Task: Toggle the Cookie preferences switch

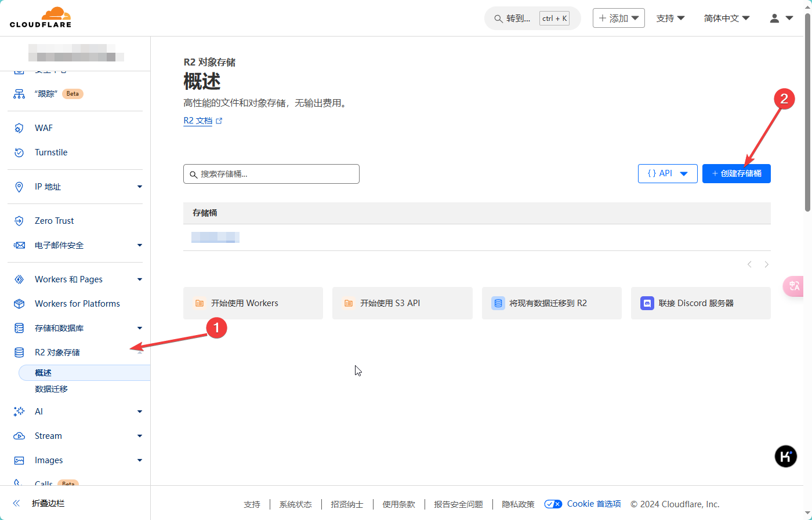Action: pos(553,504)
